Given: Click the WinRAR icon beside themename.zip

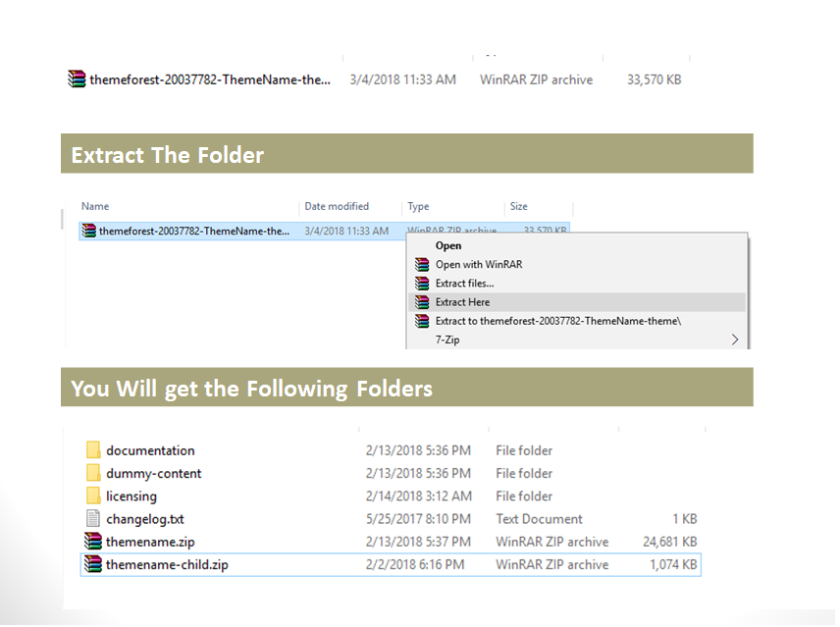Looking at the screenshot, I should pyautogui.click(x=93, y=542).
